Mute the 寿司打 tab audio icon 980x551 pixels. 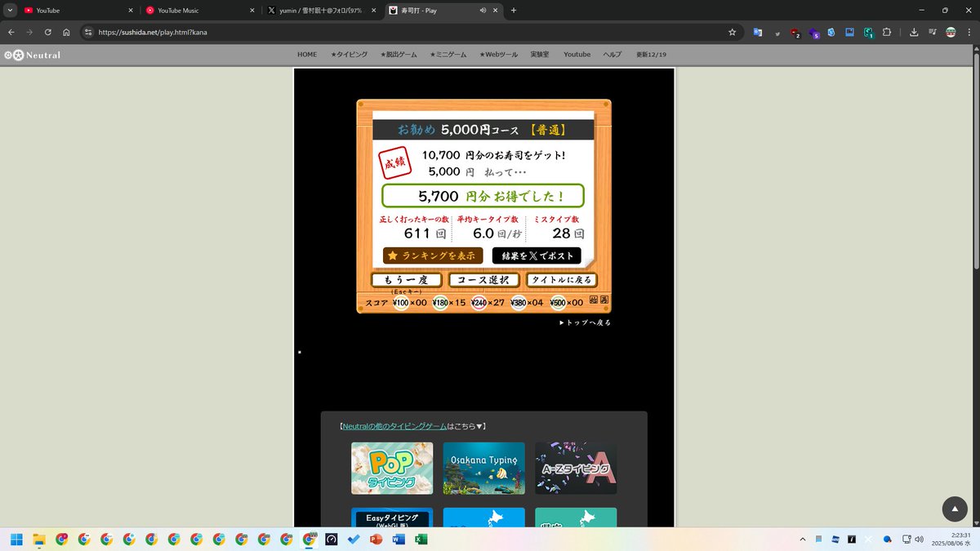483,11
